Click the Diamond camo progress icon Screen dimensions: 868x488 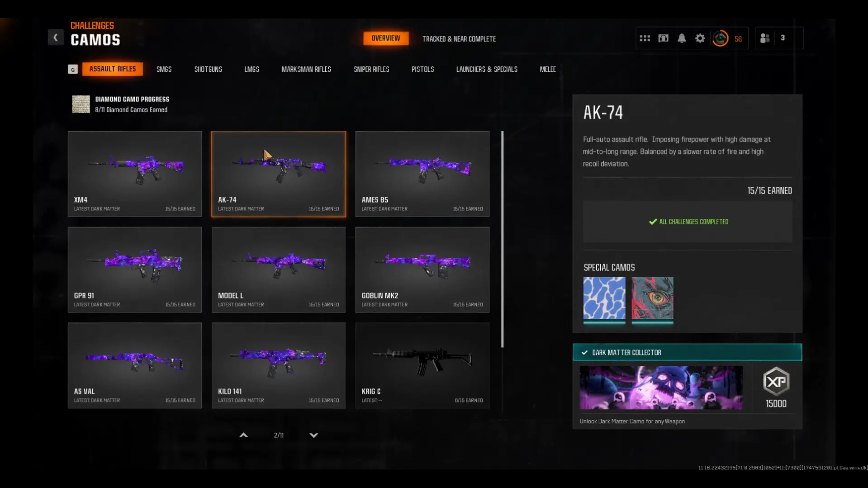pyautogui.click(x=81, y=104)
